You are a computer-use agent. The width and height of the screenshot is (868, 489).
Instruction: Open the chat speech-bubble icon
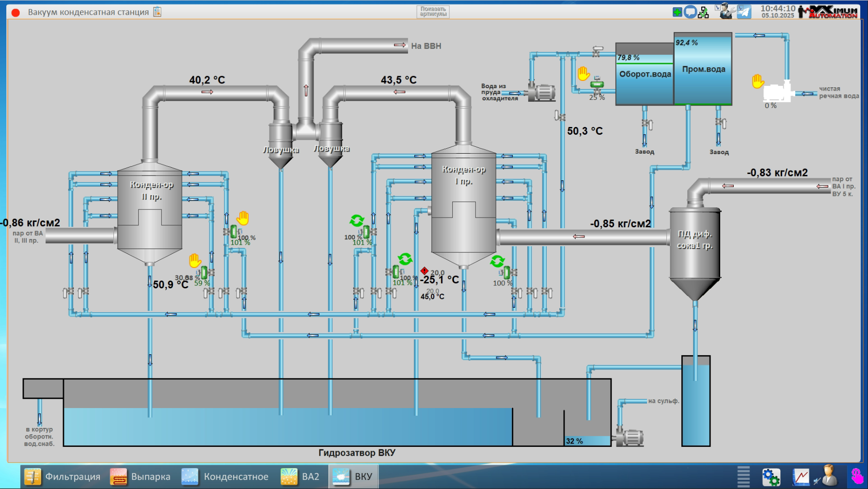[x=690, y=12]
